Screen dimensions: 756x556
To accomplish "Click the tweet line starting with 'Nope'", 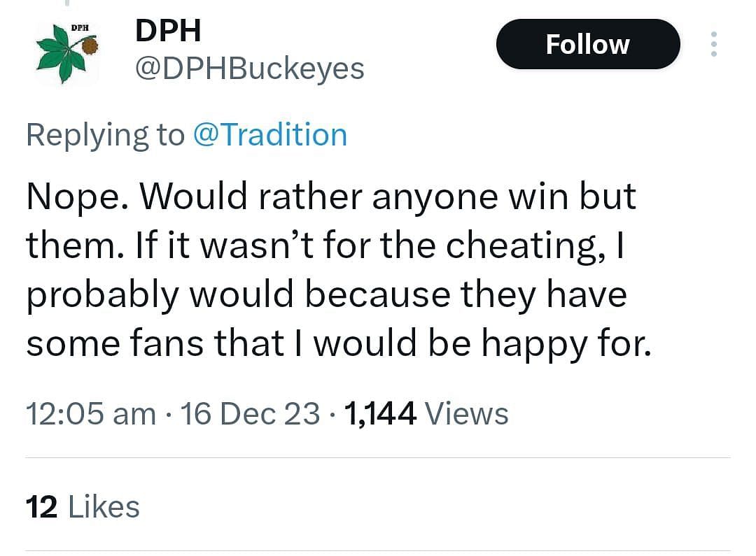I will click(x=330, y=198).
